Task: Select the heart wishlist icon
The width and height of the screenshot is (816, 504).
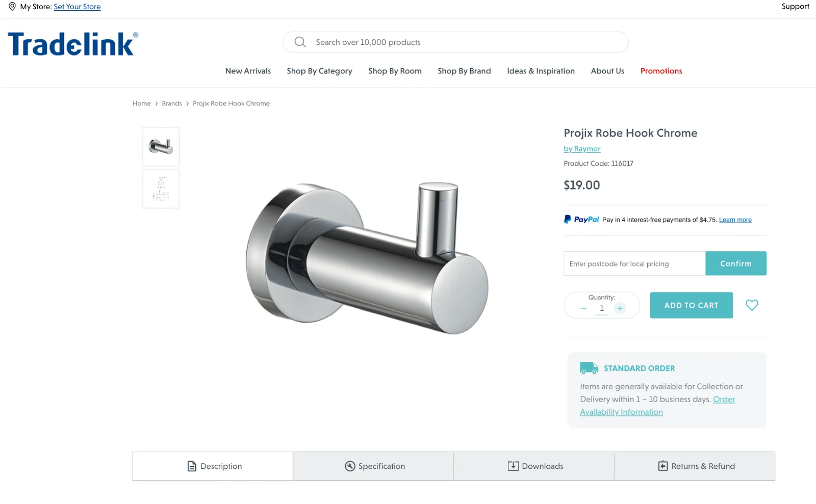Action: click(751, 305)
